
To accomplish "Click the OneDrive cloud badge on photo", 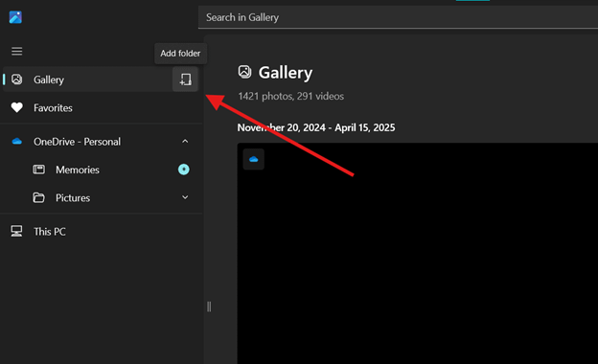I will click(x=254, y=159).
